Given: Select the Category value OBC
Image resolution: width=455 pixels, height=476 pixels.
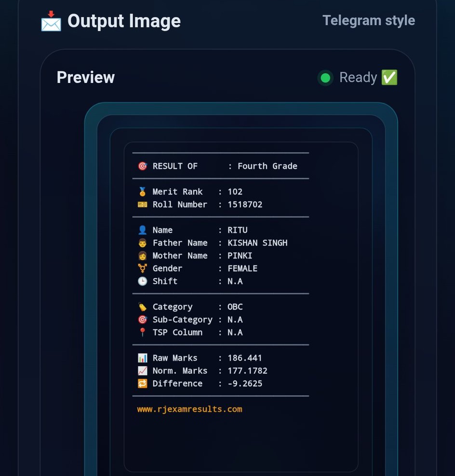Looking at the screenshot, I should (235, 307).
